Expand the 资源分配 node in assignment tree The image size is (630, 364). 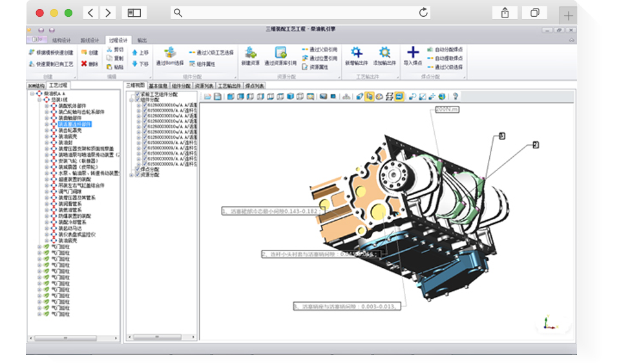tap(131, 174)
